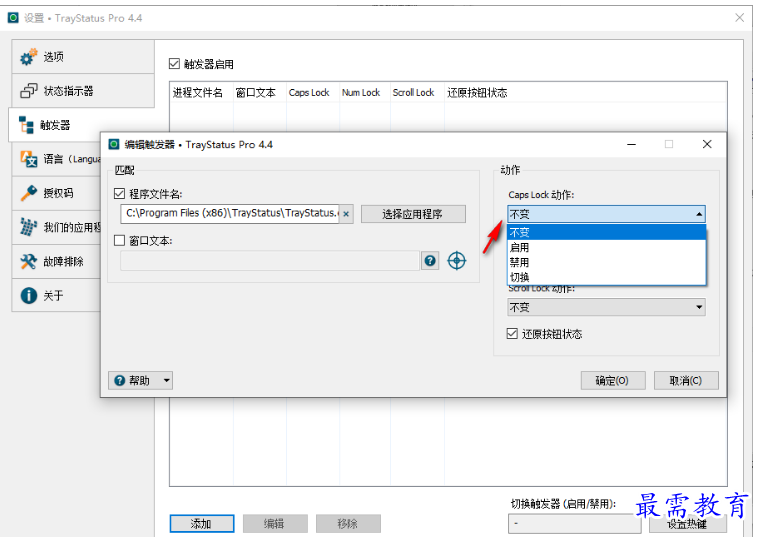Clear the program file path with x
Image resolution: width=757 pixels, height=537 pixels.
(x=346, y=214)
